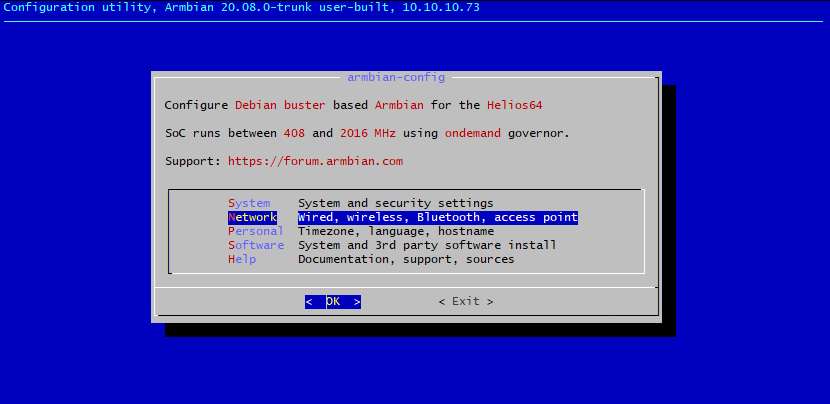830x404 pixels.
Task: Click the Exit button
Action: pos(466,302)
